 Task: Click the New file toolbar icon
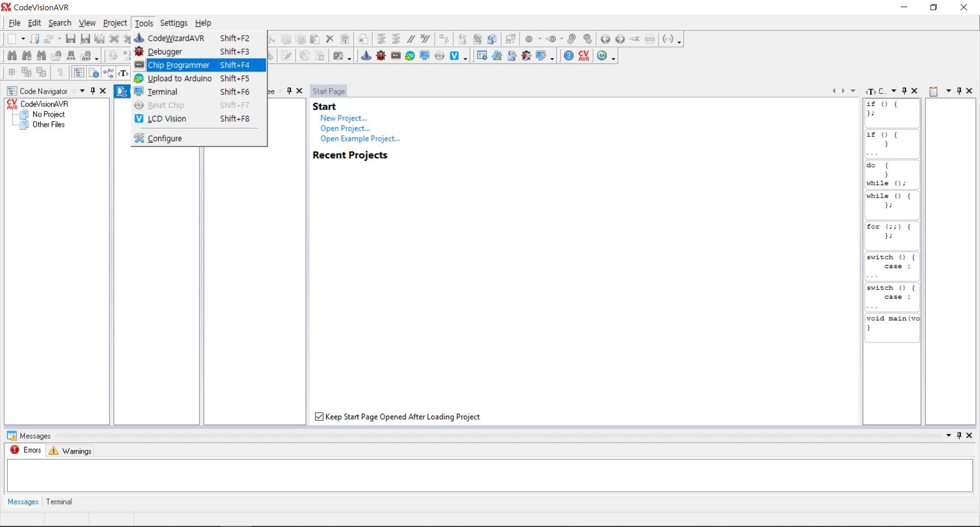tap(12, 39)
